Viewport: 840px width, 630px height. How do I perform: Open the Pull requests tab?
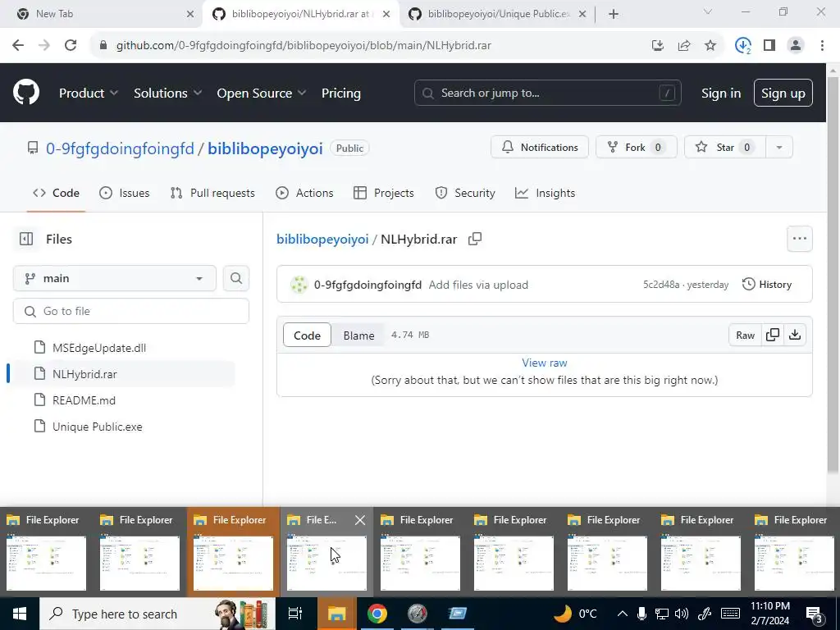[212, 193]
